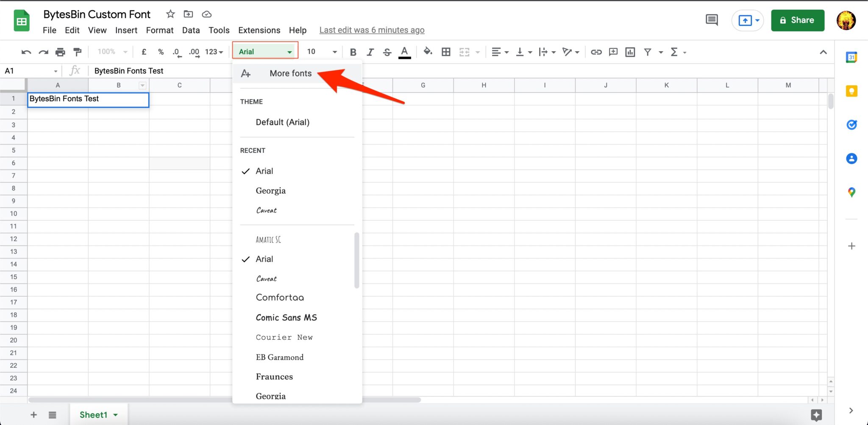
Task: Open the Extensions menu
Action: pos(259,30)
